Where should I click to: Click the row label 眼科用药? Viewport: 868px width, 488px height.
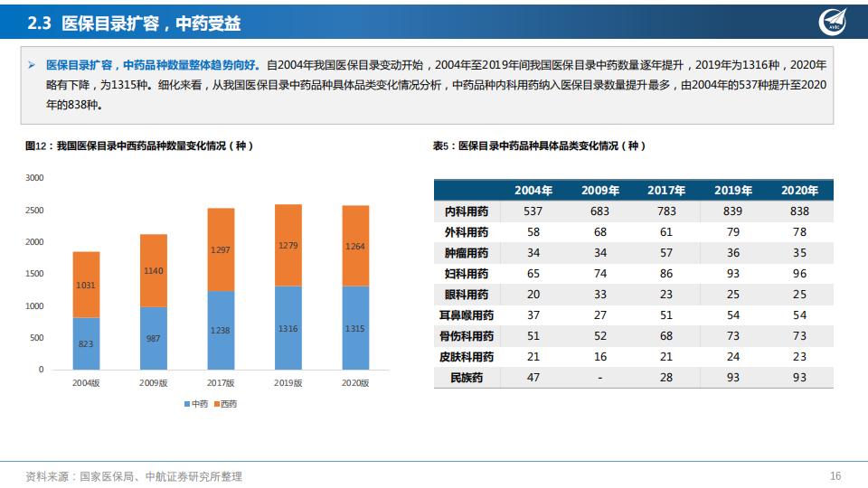(x=467, y=295)
